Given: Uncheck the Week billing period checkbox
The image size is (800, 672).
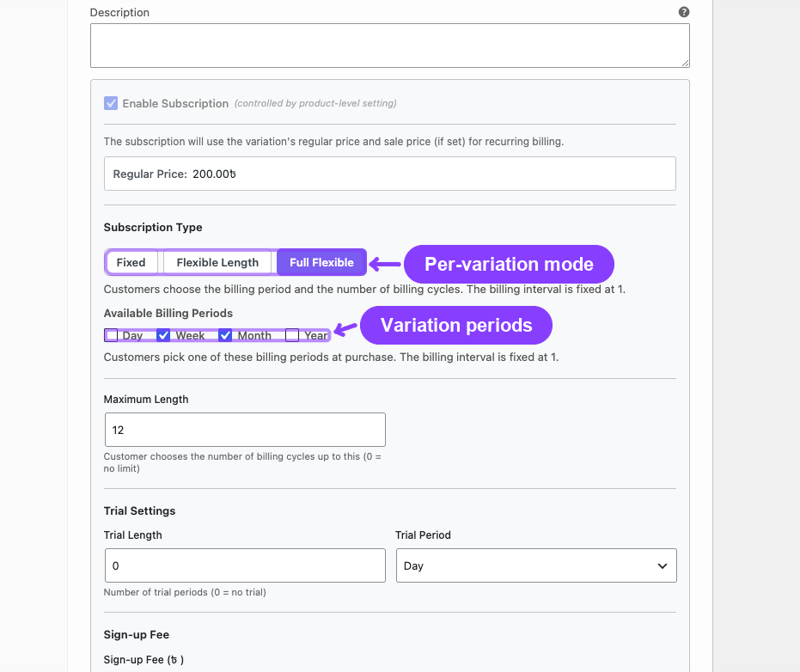Looking at the screenshot, I should 163,335.
